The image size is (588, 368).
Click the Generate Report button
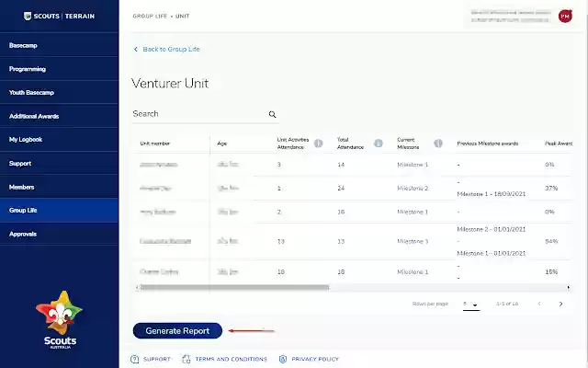(x=177, y=331)
